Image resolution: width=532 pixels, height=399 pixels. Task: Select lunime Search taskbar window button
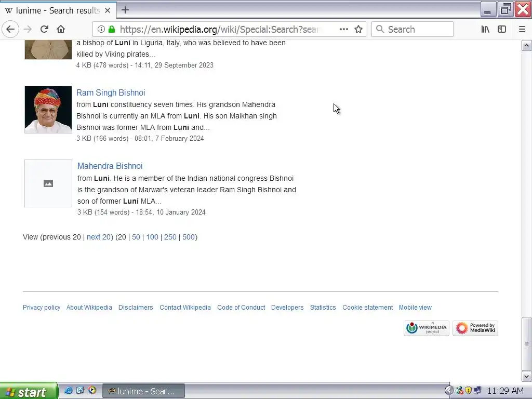pyautogui.click(x=143, y=391)
